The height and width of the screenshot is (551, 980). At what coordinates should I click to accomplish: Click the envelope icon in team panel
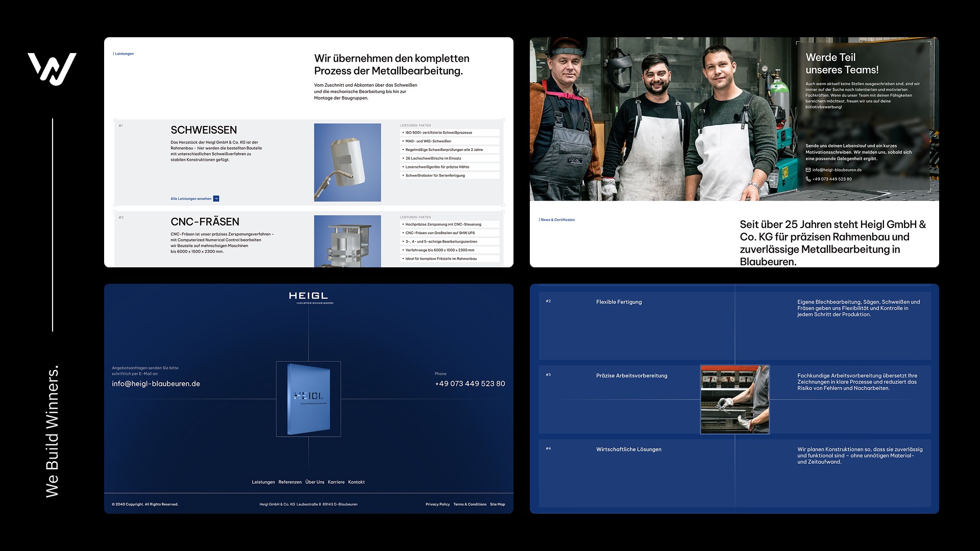[x=808, y=170]
